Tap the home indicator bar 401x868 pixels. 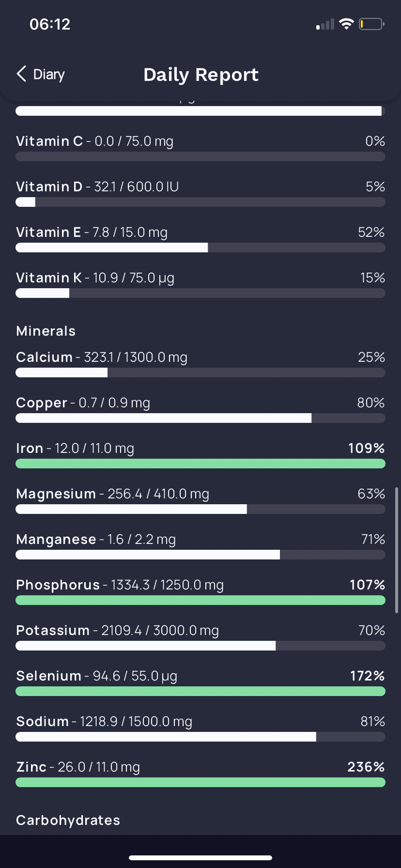200,857
